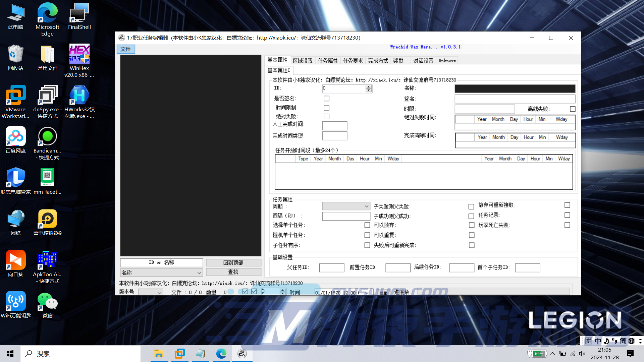The width and height of the screenshot is (644, 362).
Task: Open the Bandicam shortcut icon
Action: tap(47, 136)
